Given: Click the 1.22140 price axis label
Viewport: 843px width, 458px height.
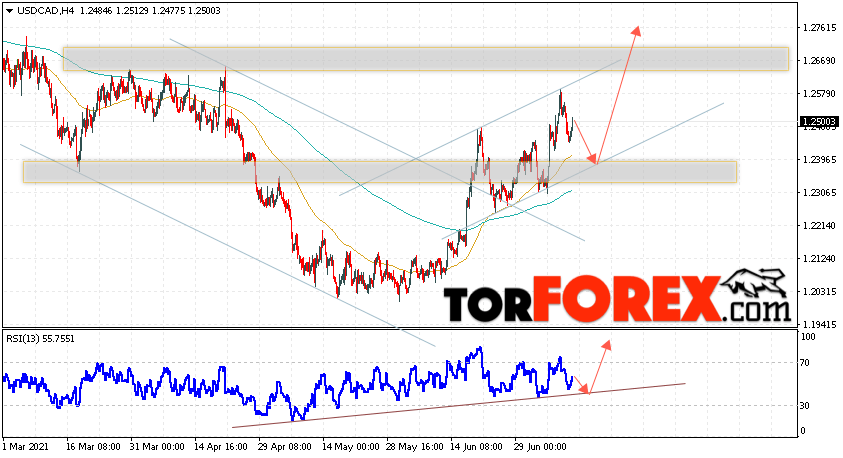Looking at the screenshot, I should (x=819, y=226).
